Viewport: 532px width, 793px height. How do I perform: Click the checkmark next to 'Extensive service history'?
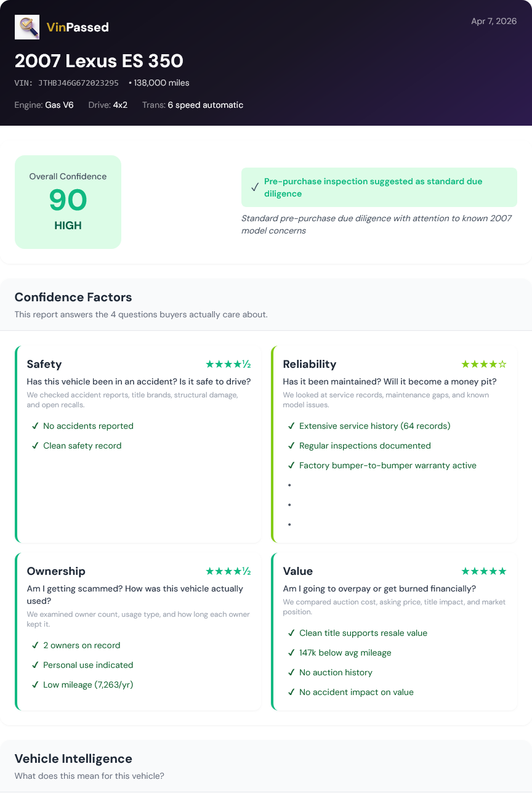coord(291,426)
